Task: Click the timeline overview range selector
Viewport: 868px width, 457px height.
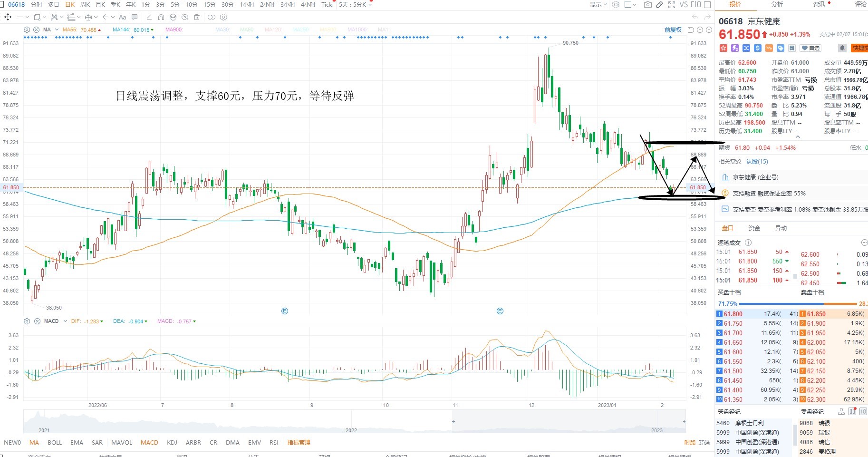Action: point(569,422)
